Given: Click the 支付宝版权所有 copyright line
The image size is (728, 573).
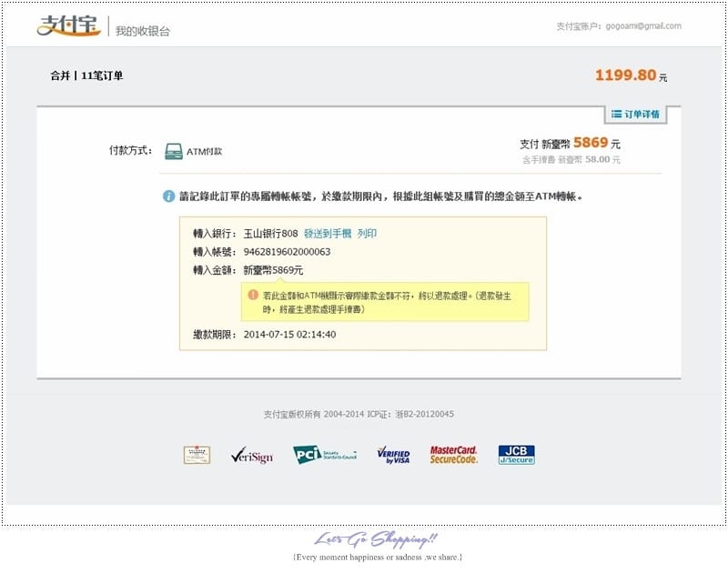Looking at the screenshot, I should click(359, 414).
